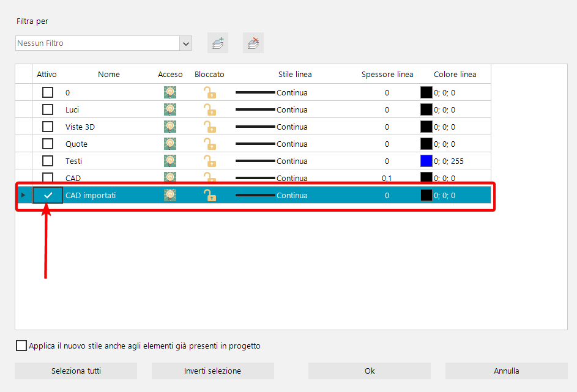The image size is (577, 392).
Task: Toggle the light bulb for Quote layer
Action: click(x=170, y=144)
